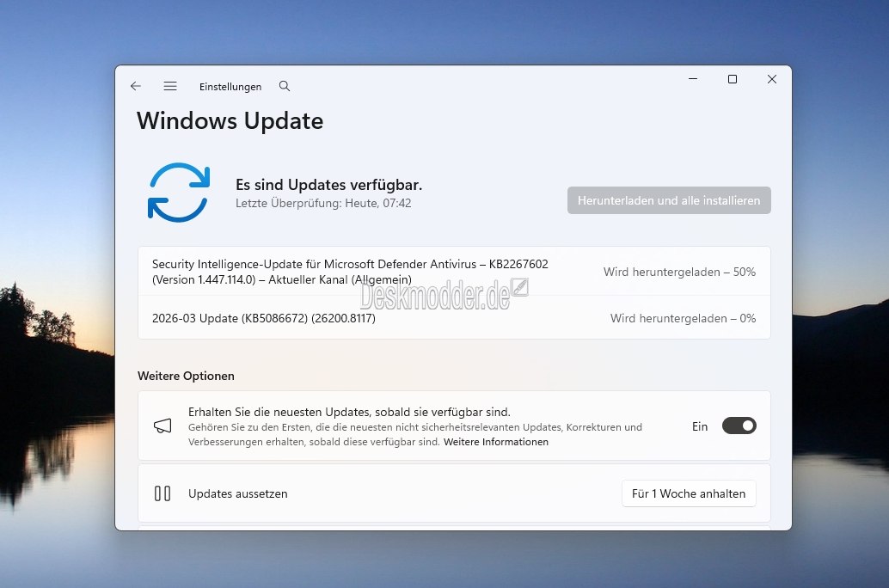Screen dimensions: 889x588
Task: Minimize the Einstellungen window
Action: 693,79
